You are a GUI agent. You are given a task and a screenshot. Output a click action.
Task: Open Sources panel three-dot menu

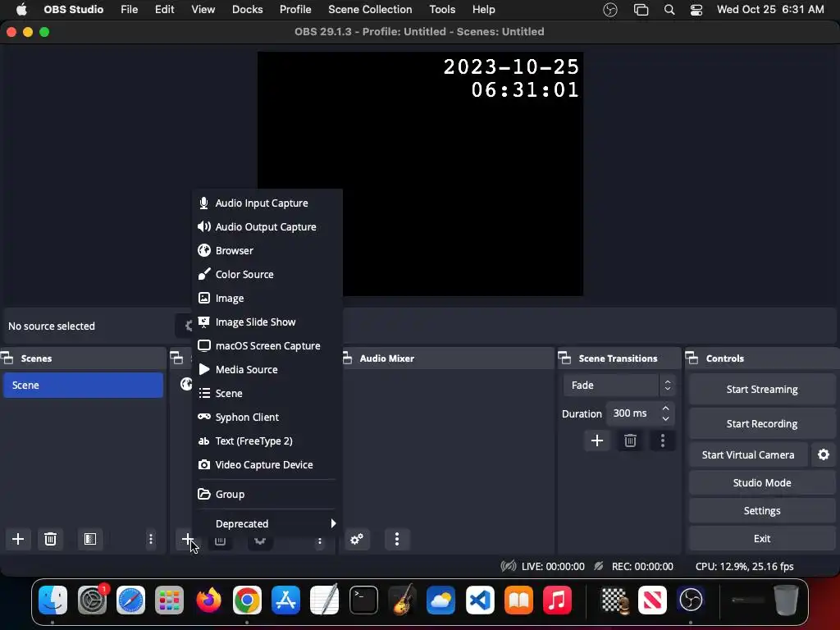[x=320, y=541]
